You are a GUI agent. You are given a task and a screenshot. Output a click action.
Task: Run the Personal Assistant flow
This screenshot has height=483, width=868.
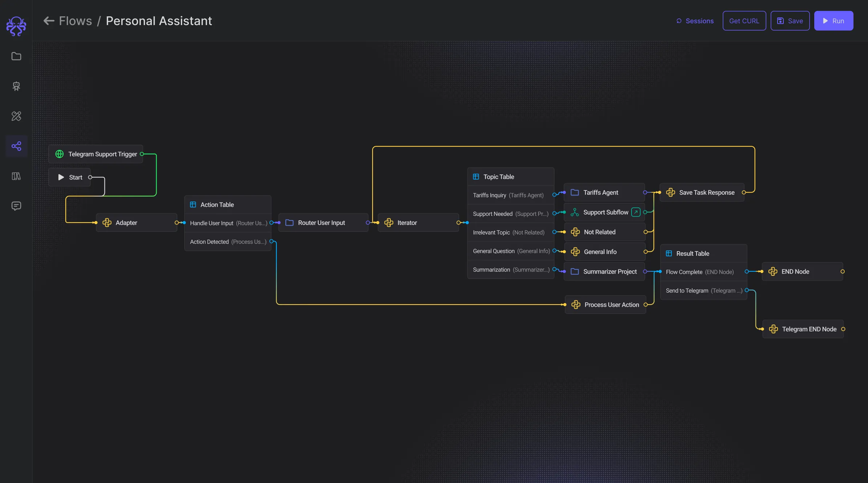833,21
